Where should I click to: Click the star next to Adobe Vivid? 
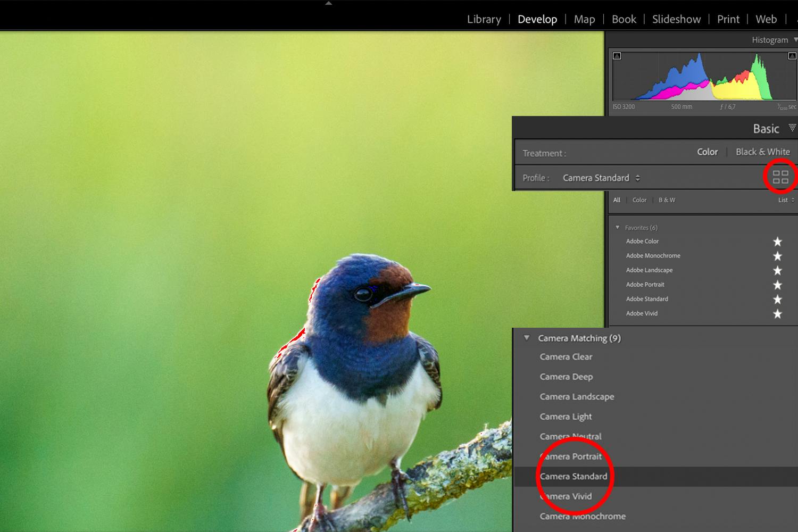point(777,313)
